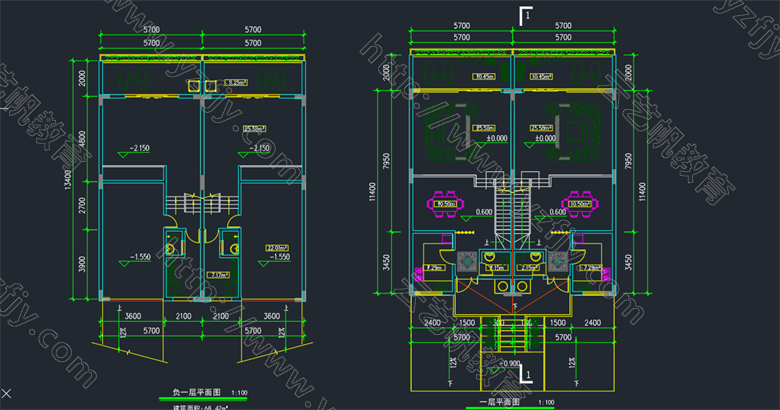Click the 2000 dimension on the basement plan

[82, 78]
